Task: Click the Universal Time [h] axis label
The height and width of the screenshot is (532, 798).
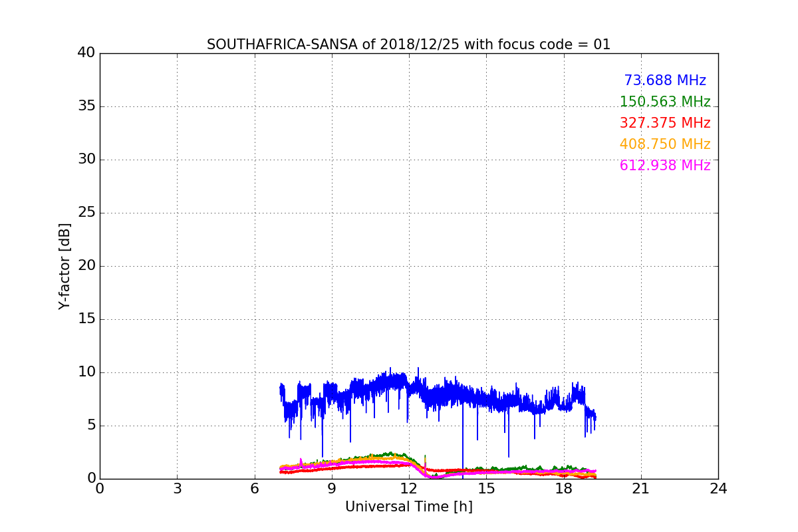Action: [409, 507]
